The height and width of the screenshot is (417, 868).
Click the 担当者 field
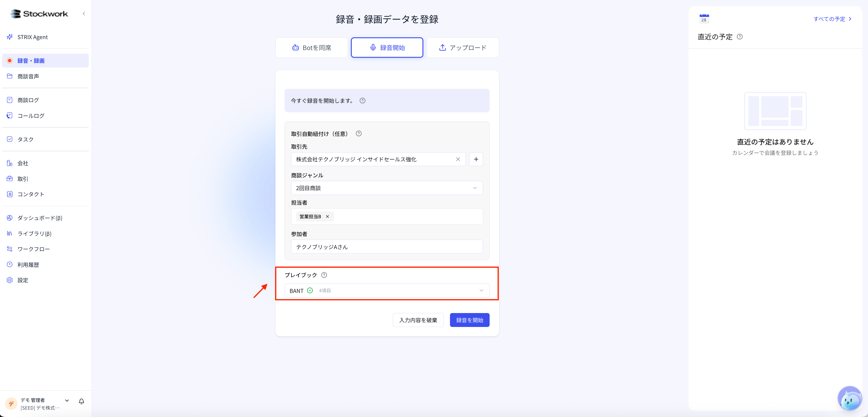pyautogui.click(x=387, y=216)
